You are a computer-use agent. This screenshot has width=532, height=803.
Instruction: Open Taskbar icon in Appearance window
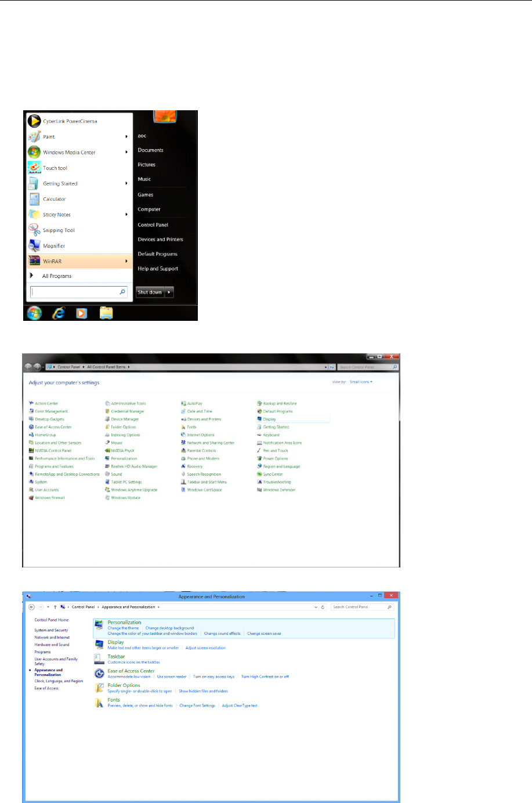(x=99, y=659)
